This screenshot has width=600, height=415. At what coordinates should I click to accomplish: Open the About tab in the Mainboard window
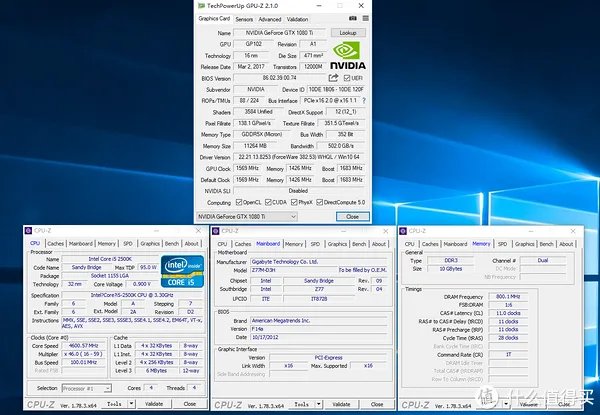[378, 244]
